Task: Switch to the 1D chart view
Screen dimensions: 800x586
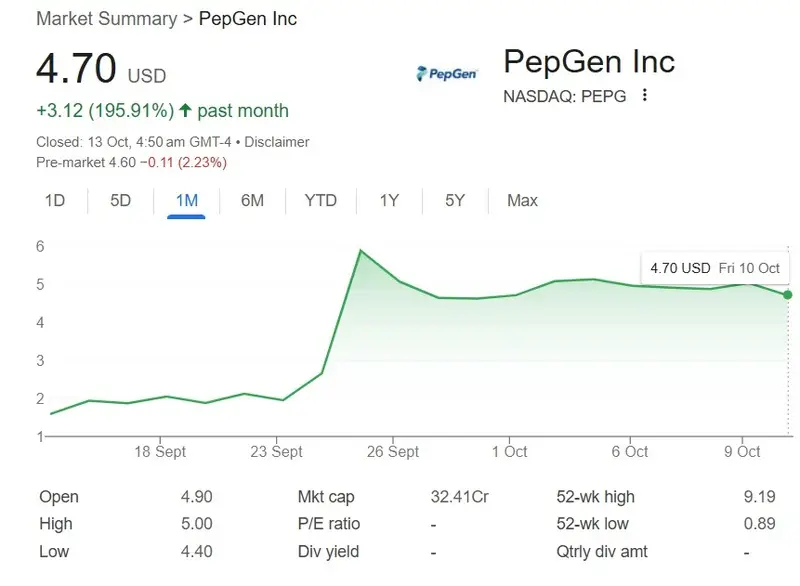Action: (55, 201)
